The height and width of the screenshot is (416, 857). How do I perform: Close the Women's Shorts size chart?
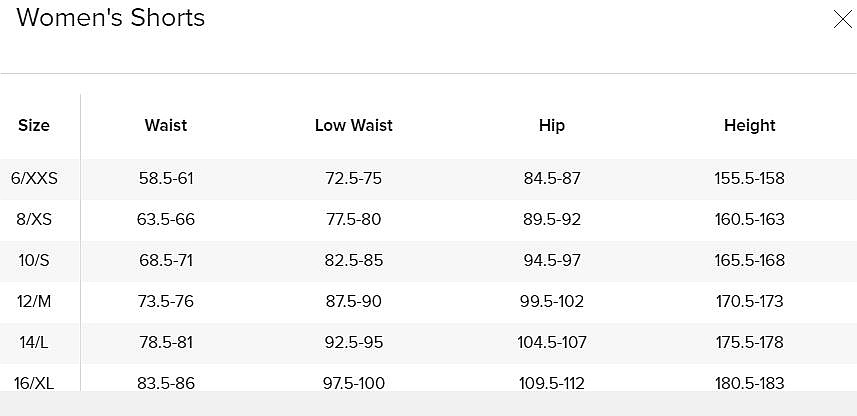[843, 19]
